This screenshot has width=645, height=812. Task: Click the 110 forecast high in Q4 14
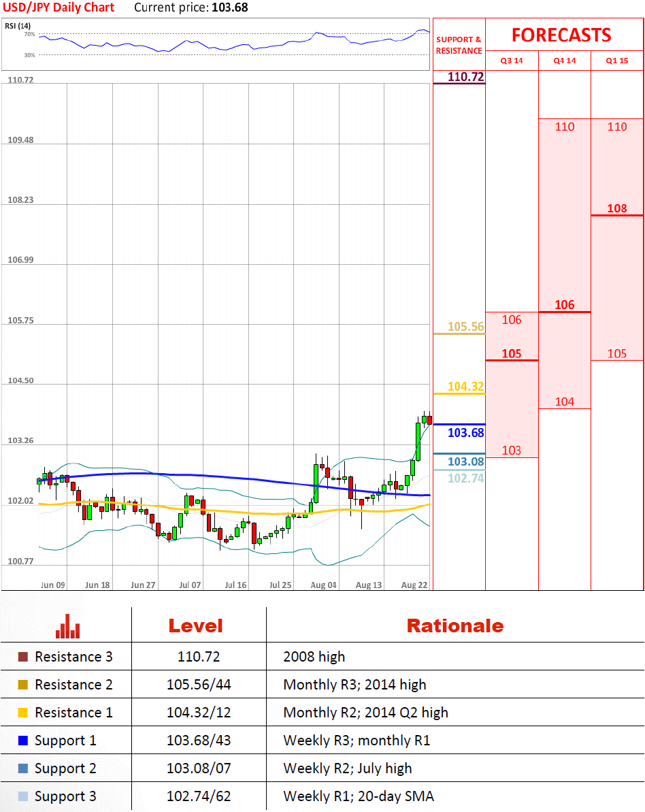coord(565,127)
